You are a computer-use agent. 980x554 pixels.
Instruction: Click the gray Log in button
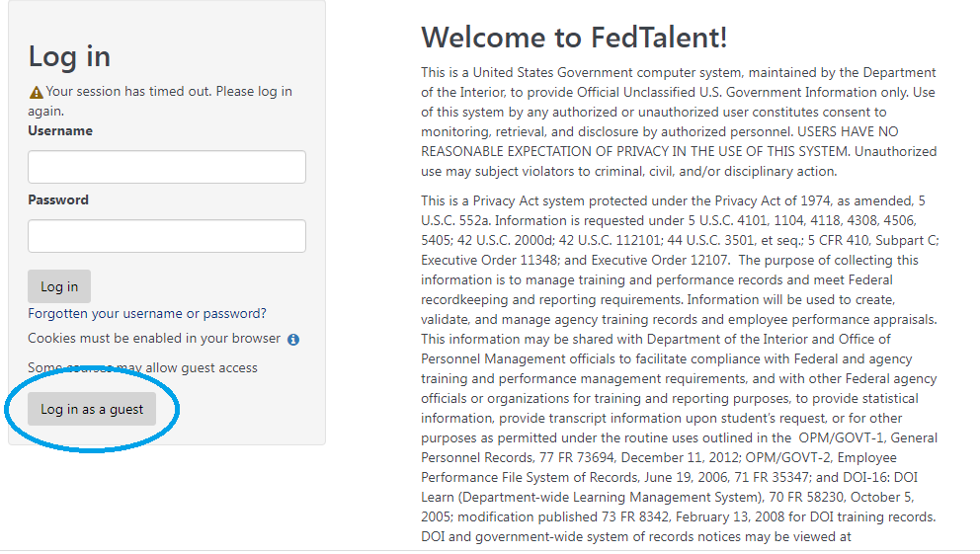coord(59,286)
